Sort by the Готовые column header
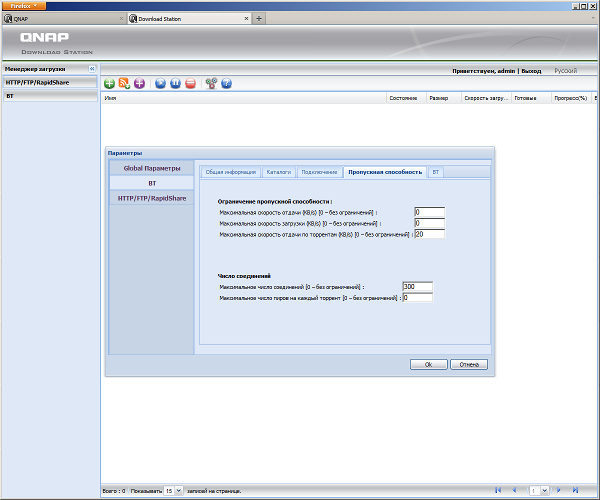 click(531, 98)
